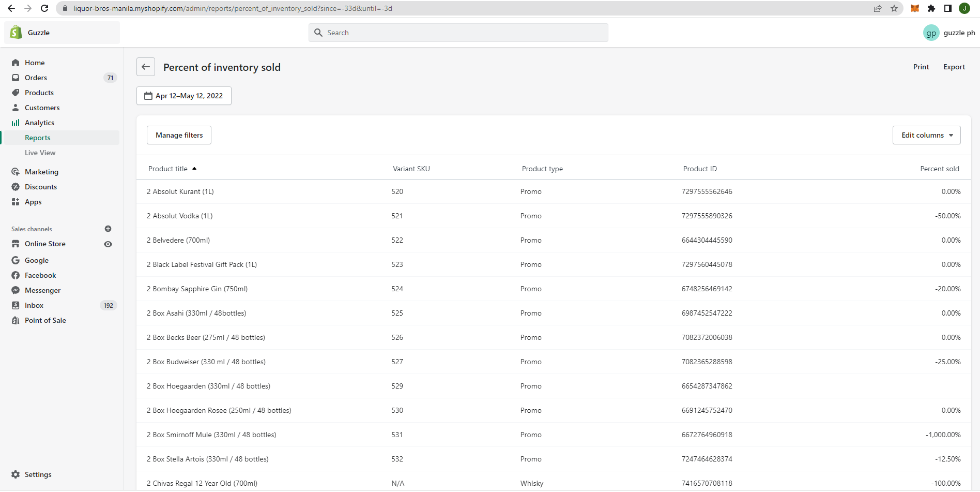Image resolution: width=980 pixels, height=492 pixels.
Task: Open the share page icon in the address bar
Action: (x=878, y=8)
